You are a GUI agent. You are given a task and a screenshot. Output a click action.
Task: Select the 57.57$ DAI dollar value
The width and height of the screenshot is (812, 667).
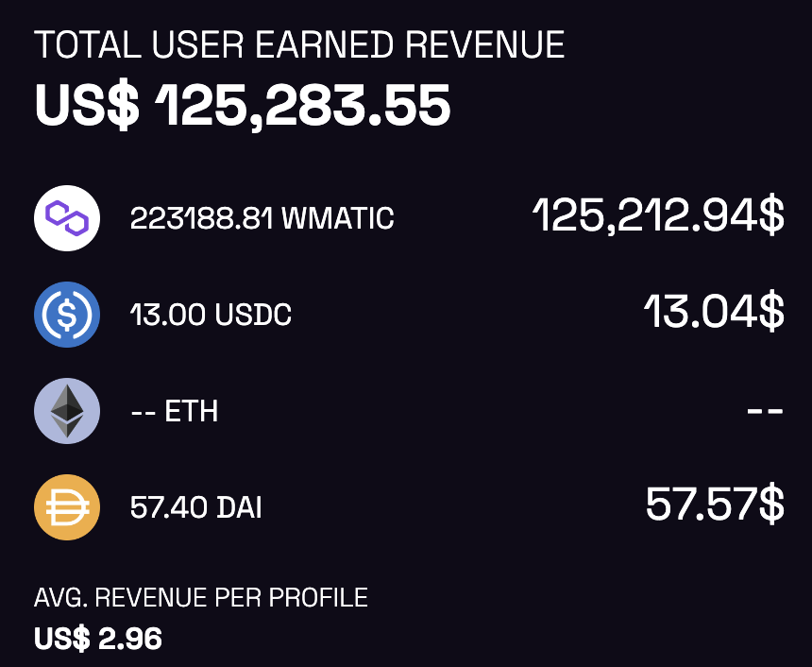pos(714,504)
